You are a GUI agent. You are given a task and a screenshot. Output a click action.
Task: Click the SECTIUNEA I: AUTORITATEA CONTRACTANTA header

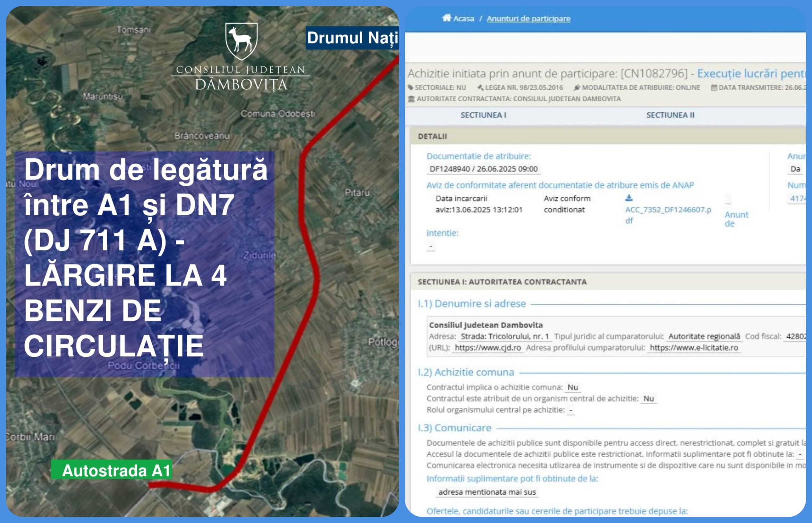608,282
